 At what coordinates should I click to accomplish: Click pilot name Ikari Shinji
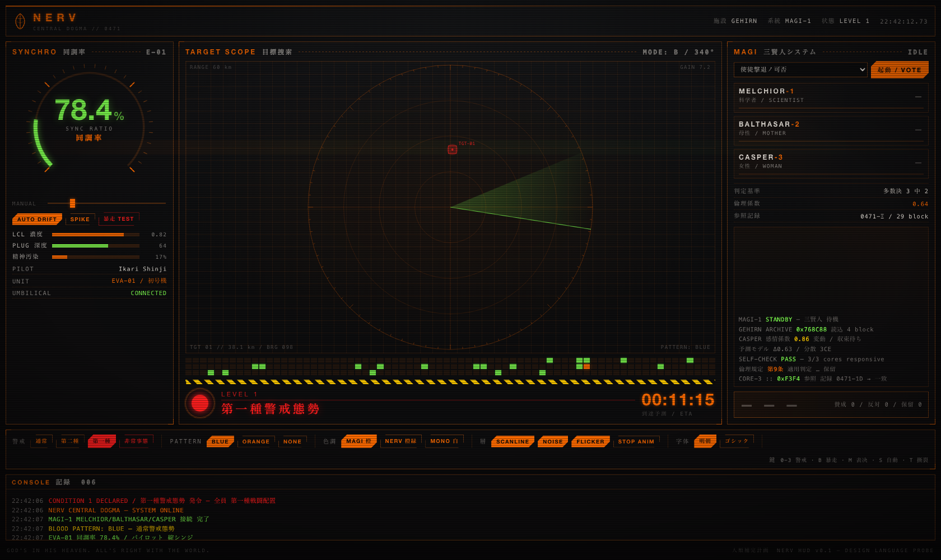click(142, 269)
